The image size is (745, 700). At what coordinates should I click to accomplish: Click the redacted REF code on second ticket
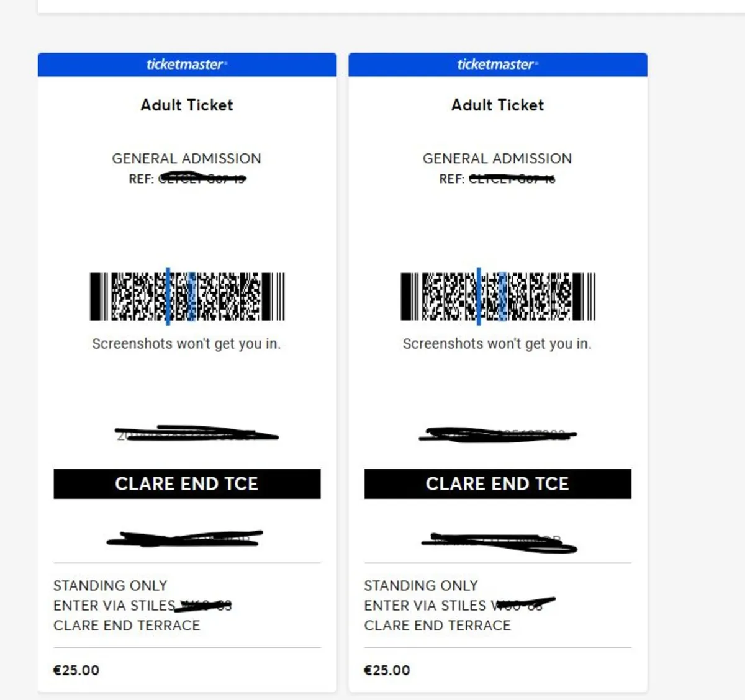(x=512, y=179)
